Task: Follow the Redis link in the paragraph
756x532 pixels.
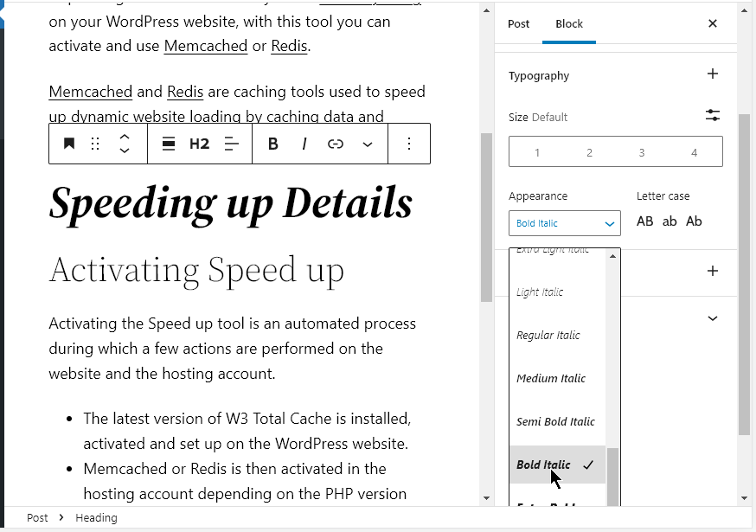Action: 289,46
